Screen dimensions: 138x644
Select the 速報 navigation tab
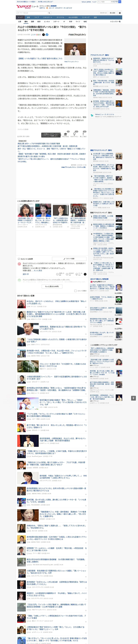click(x=28, y=17)
